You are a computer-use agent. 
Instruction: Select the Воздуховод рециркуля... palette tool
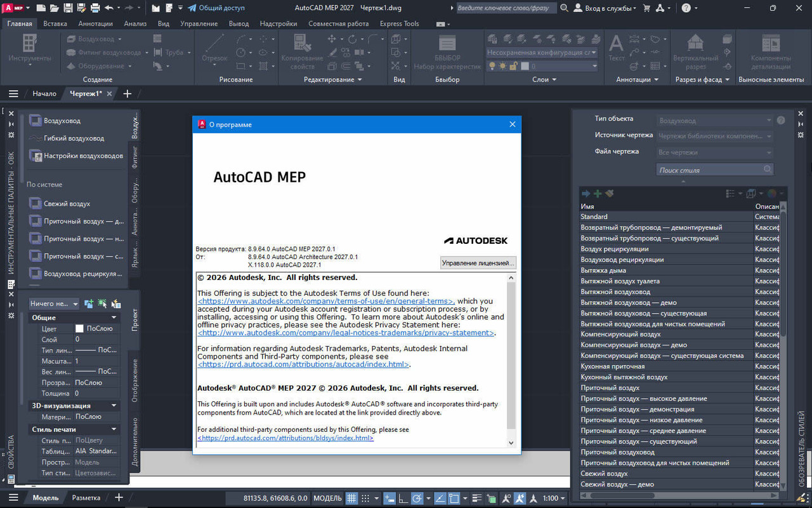76,274
